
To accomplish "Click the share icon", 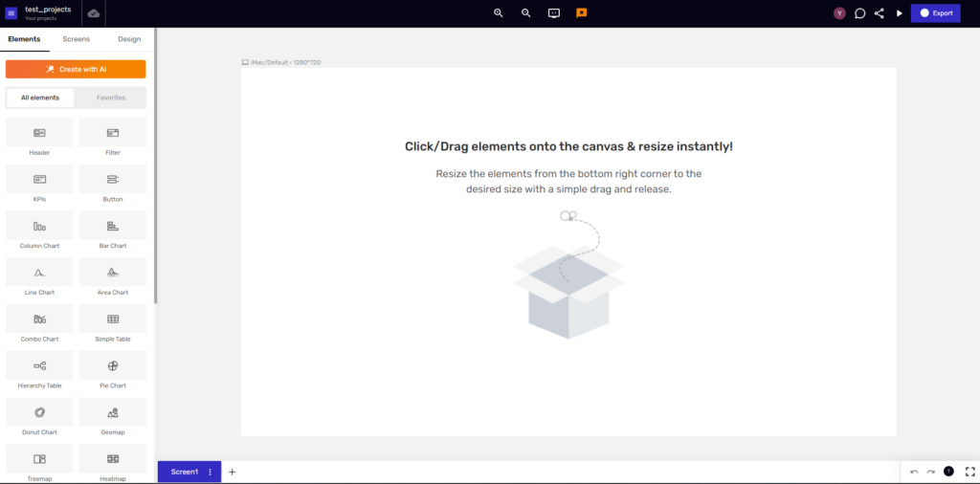I will [879, 13].
